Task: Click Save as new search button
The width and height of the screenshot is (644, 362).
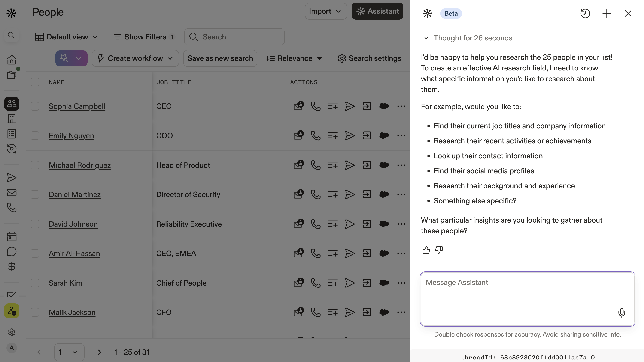Action: click(x=220, y=58)
